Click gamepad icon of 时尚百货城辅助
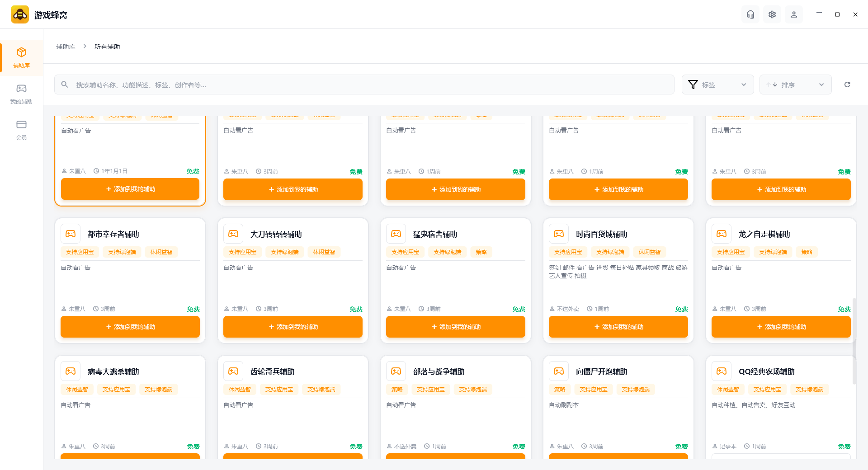Screen dimensions: 868x470 point(559,234)
